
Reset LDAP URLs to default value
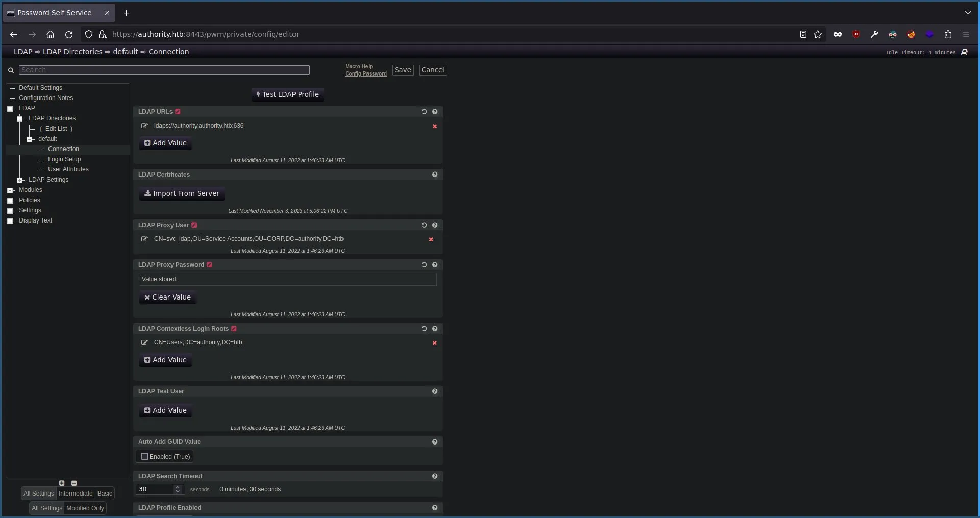[424, 112]
